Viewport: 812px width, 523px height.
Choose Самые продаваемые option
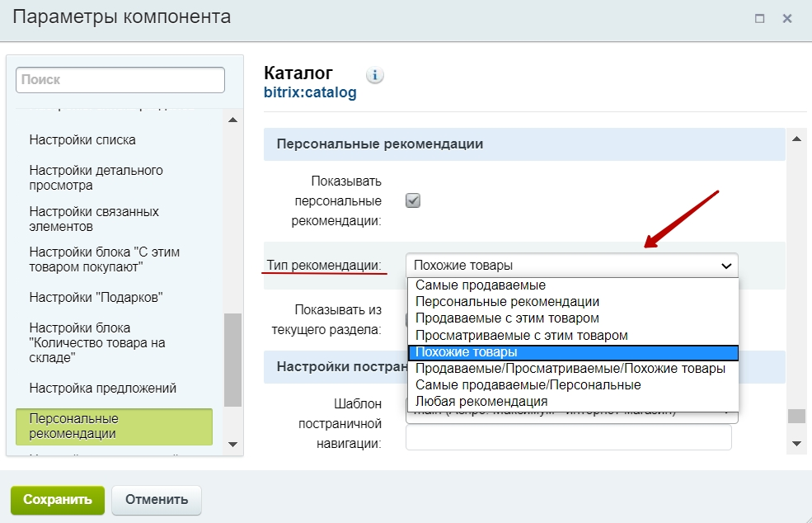pos(480,285)
